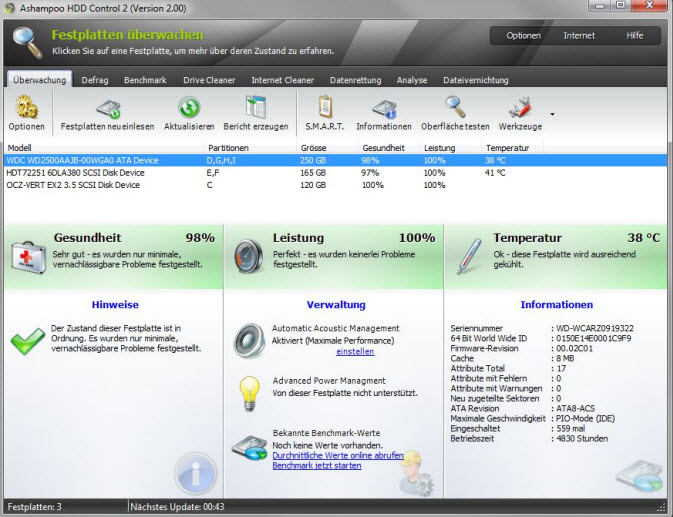Open the Optionen gear icon in toolbar
Viewport: 673px width, 517px height.
[27, 107]
